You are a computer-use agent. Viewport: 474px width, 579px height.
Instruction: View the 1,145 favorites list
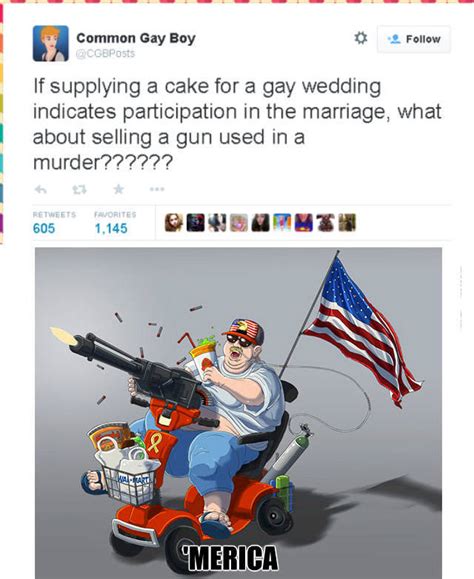tap(111, 228)
